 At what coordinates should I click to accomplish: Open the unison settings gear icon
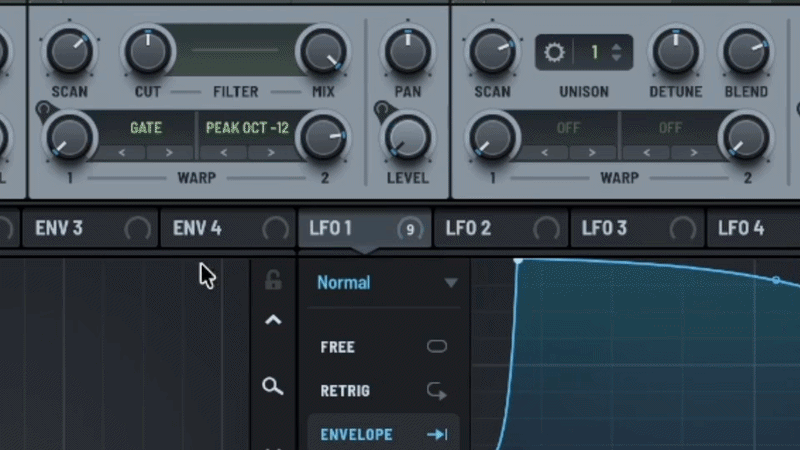tap(554, 52)
